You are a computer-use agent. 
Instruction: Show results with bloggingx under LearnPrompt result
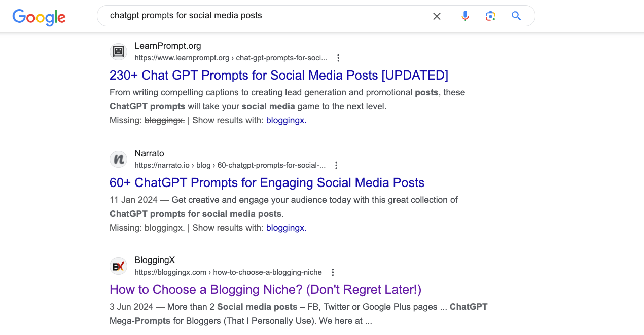click(x=285, y=120)
